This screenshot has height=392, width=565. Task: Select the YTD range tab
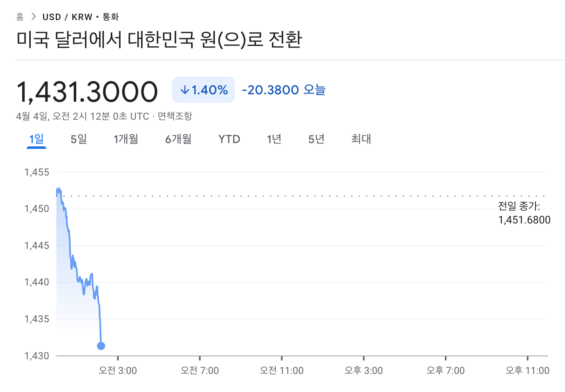[x=229, y=139]
